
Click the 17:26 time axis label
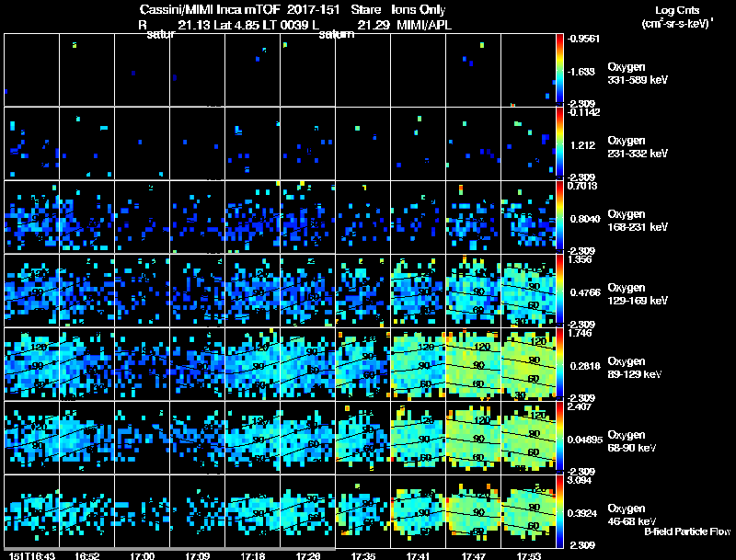click(x=308, y=555)
